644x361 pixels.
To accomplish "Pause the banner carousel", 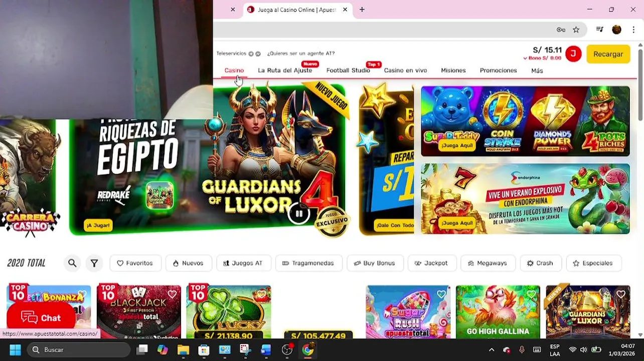I will coord(299,214).
